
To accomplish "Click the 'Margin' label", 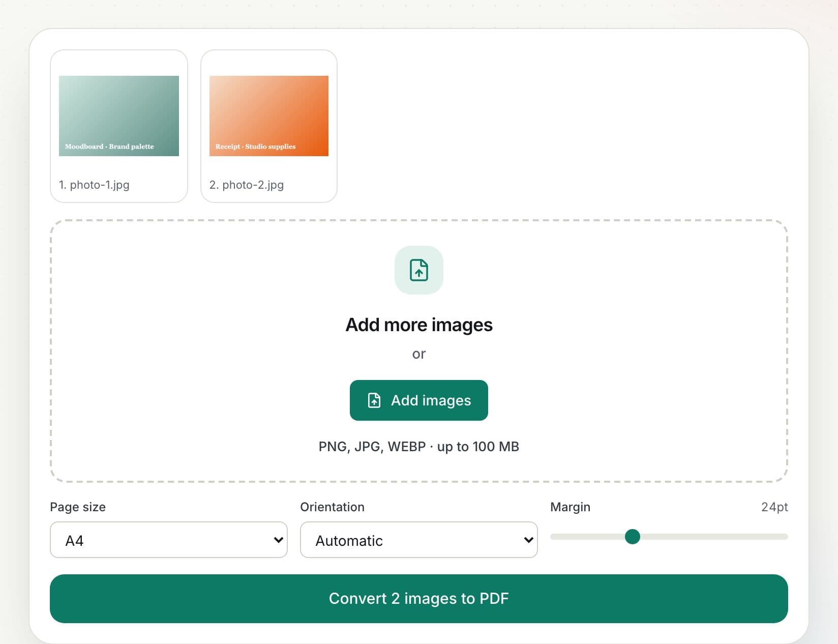I will (x=571, y=507).
